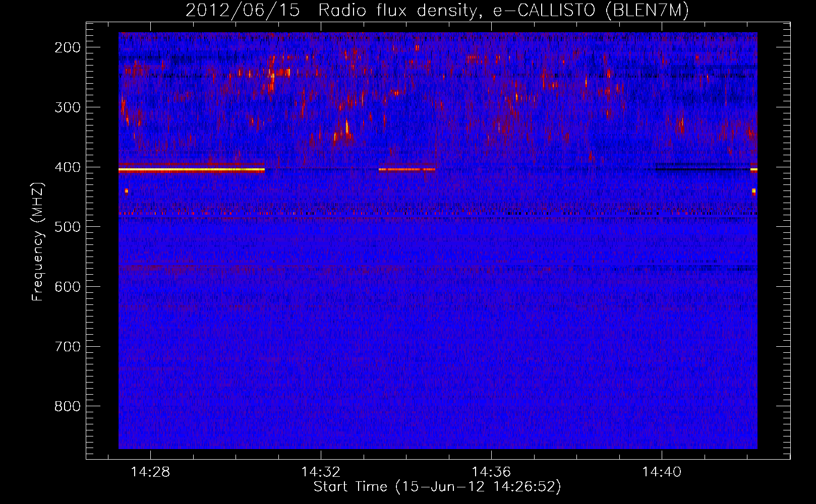This screenshot has width=816, height=504.
Task: Click the 500 frequency tick label
Action: [x=68, y=227]
